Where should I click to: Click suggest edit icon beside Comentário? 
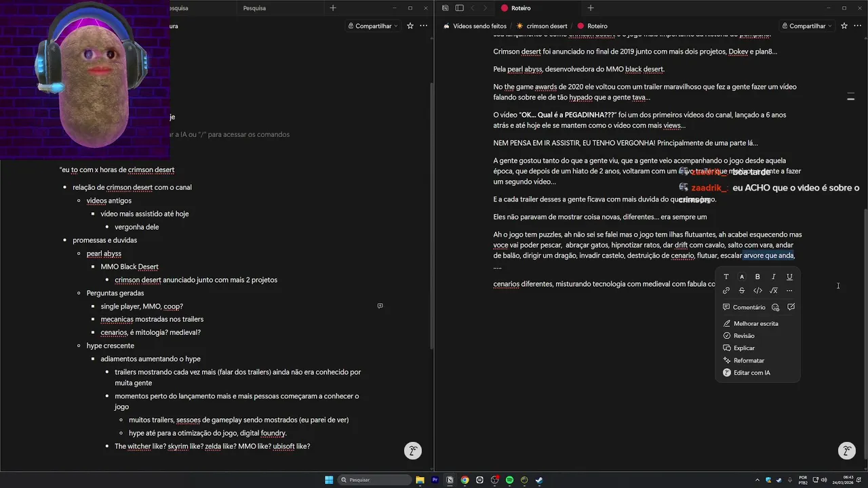(x=791, y=307)
